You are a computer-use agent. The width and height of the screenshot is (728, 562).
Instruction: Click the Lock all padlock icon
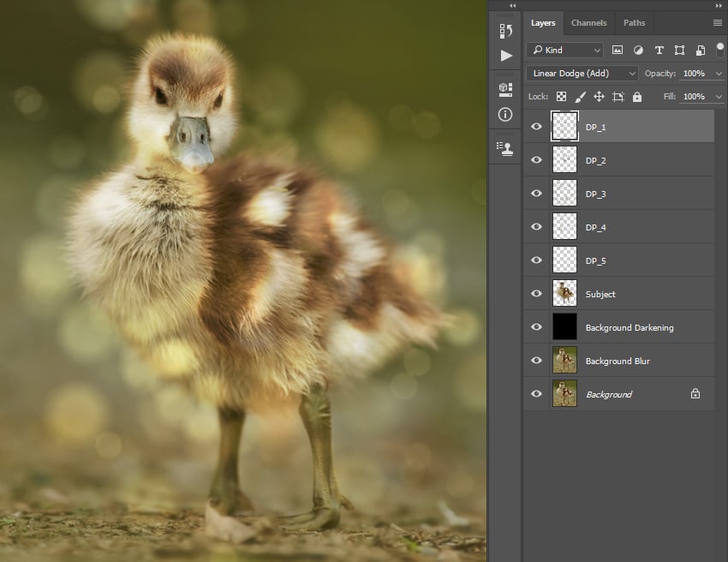(638, 97)
